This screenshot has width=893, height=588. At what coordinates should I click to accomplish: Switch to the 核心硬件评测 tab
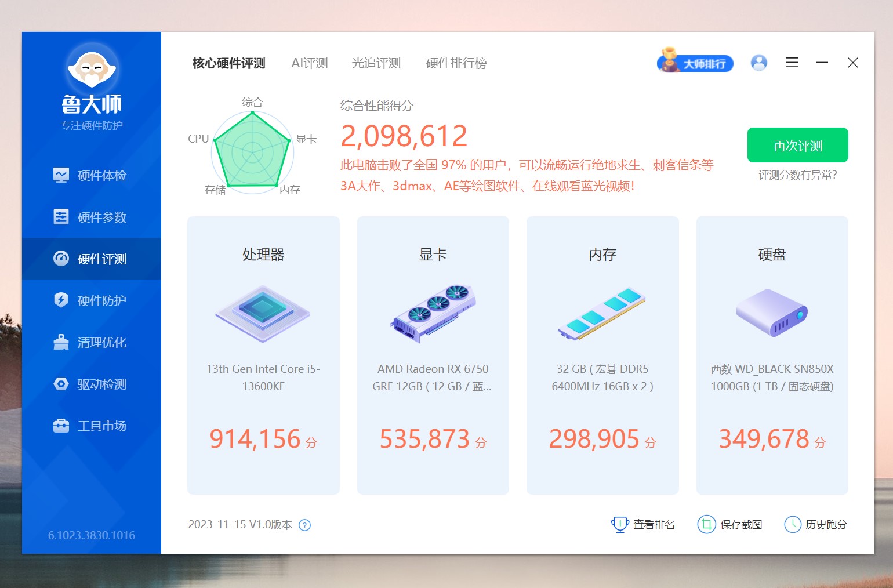click(229, 63)
